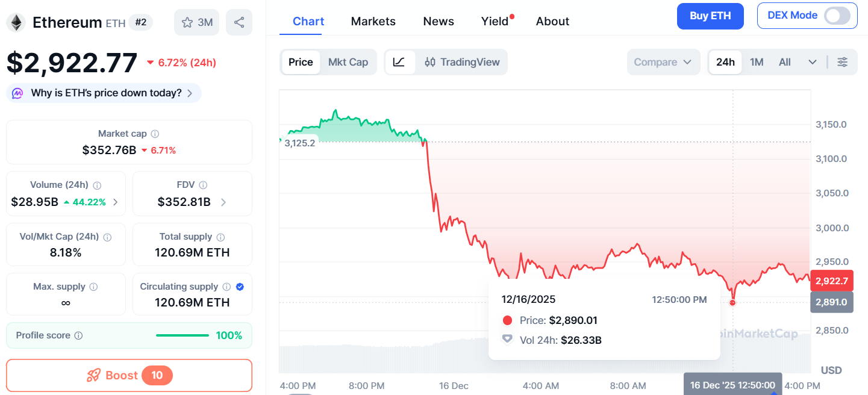Select TradingView chart mode

462,62
